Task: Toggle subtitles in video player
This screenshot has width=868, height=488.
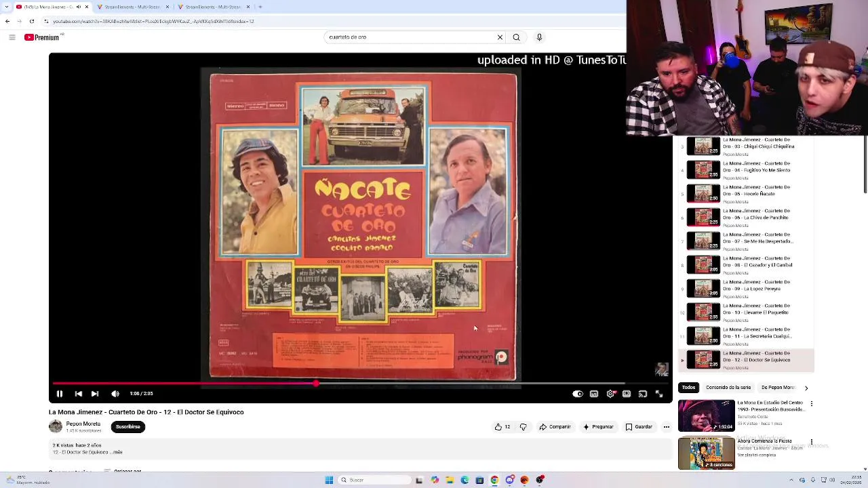Action: click(x=594, y=394)
